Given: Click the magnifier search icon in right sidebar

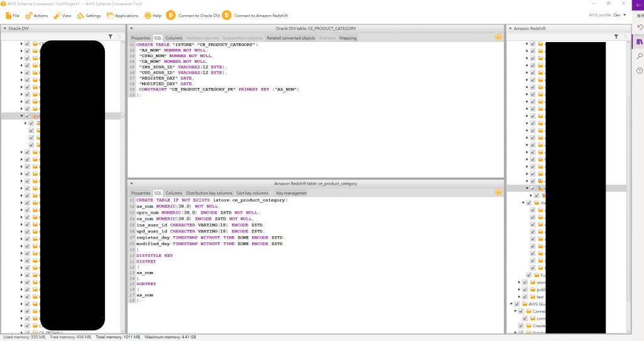Looking at the screenshot, I should (640, 57).
